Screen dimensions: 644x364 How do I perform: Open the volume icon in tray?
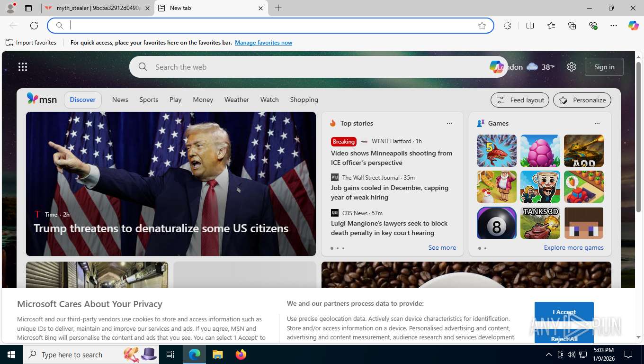click(572, 355)
